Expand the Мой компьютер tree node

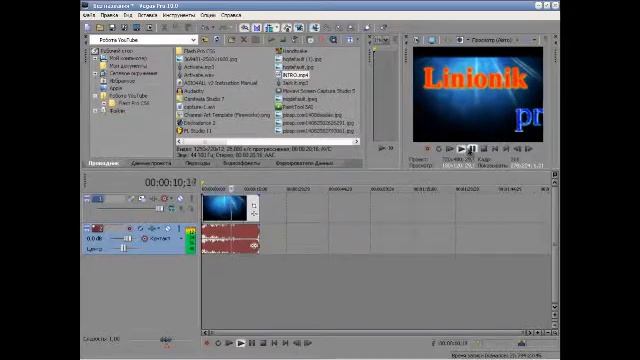(x=95, y=58)
